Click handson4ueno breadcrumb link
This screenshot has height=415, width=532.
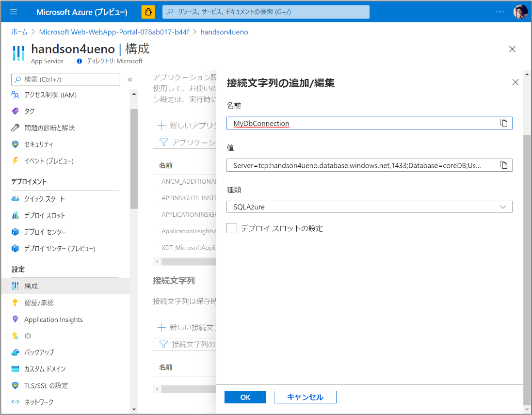pyautogui.click(x=224, y=32)
